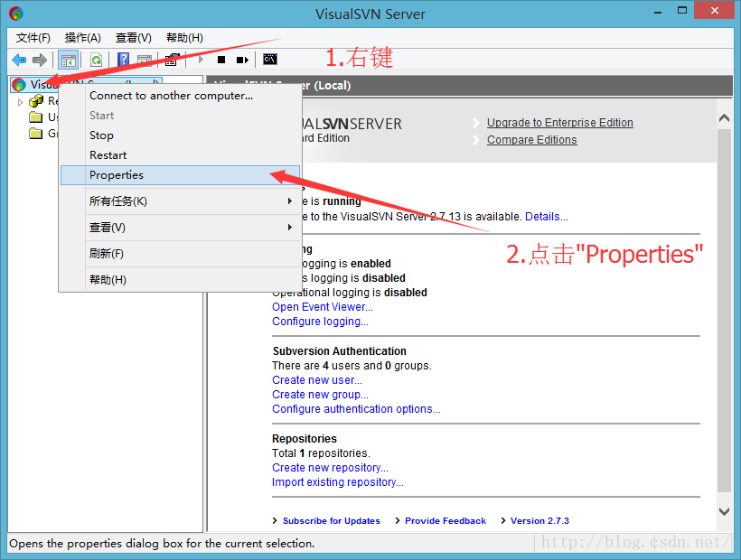Open the command prompt toolbar icon
Screen dimensions: 741x560
tap(270, 59)
